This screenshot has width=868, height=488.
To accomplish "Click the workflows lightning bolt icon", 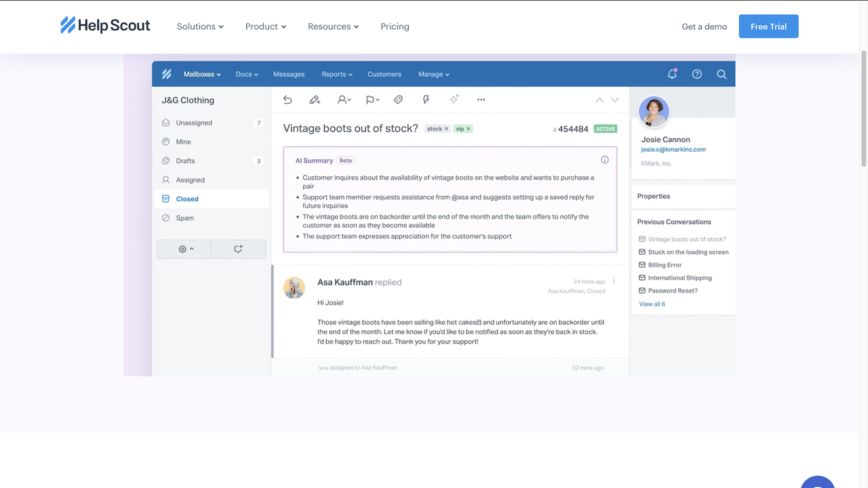I will click(426, 100).
